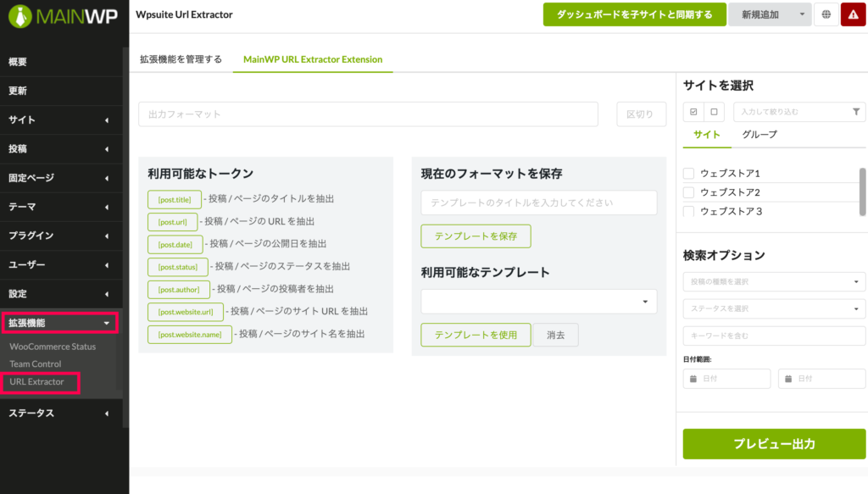The height and width of the screenshot is (494, 868).
Task: Click the deselect-all sites square icon
Action: pos(714,112)
